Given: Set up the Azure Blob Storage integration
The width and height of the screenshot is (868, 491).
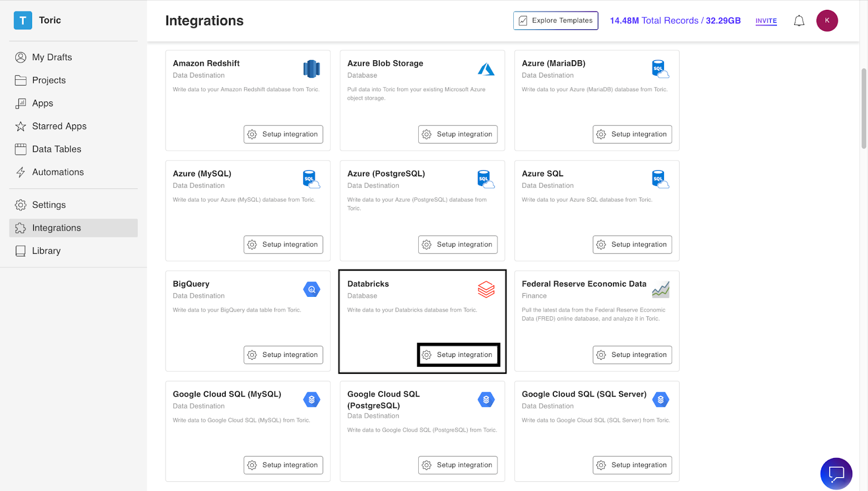Looking at the screenshot, I should (458, 134).
